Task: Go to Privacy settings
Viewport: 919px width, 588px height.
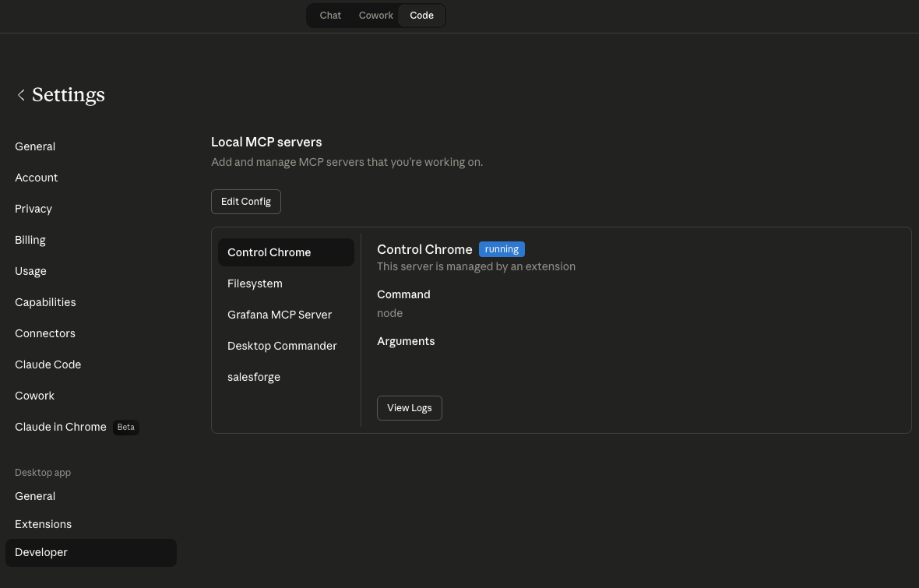Action: [x=33, y=209]
